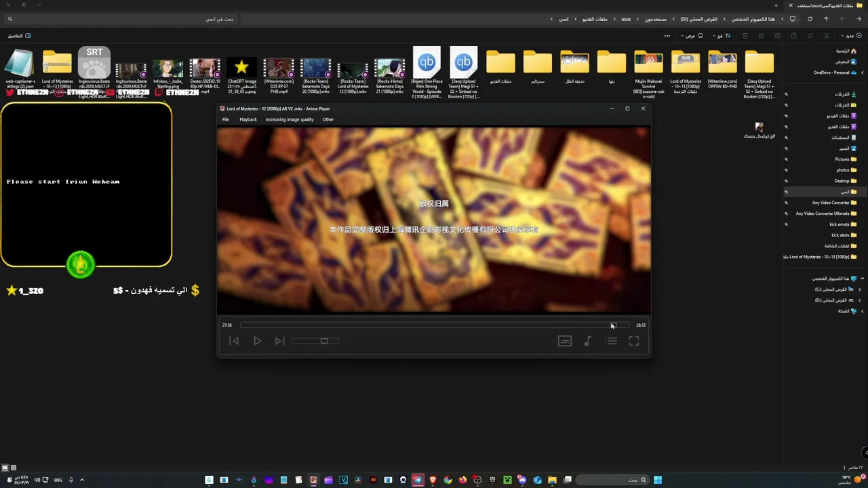Open Desktop folder in sidebar
Screen dimensions: 868x488
coord(846,181)
